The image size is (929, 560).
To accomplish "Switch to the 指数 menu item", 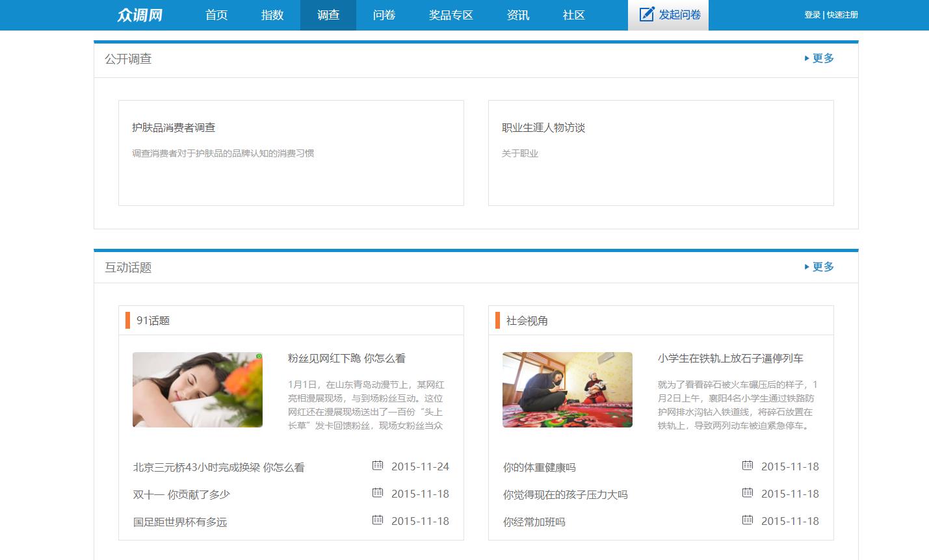I will (272, 15).
